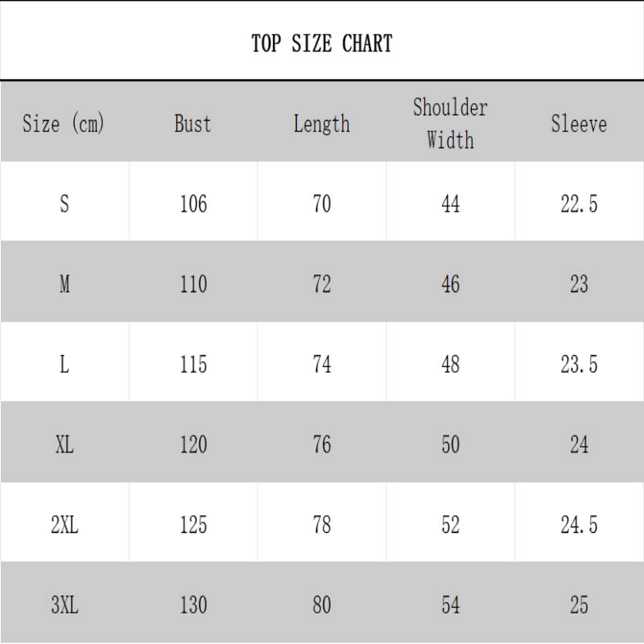Select the L size row label
This screenshot has width=644, height=644.
(64, 365)
